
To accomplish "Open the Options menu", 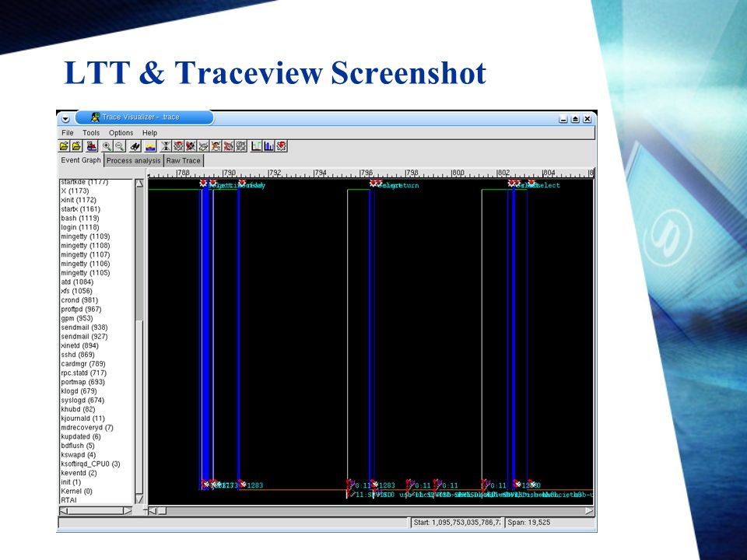I will 121,133.
